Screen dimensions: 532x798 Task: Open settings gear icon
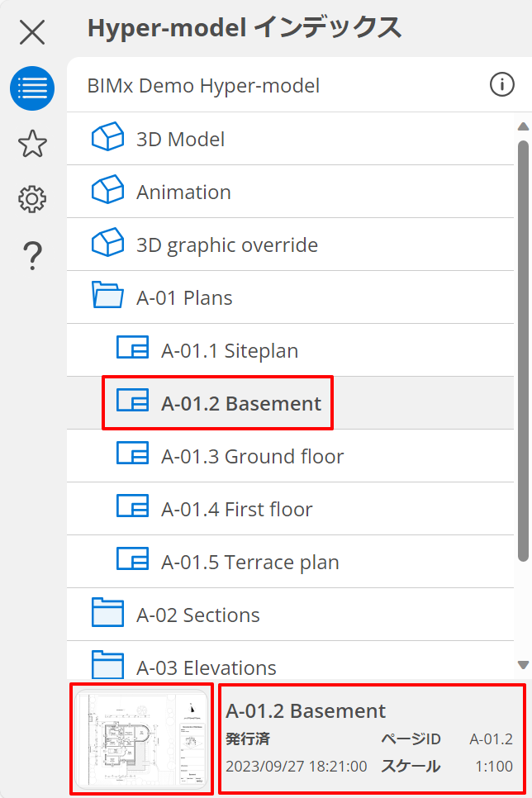tap(32, 199)
